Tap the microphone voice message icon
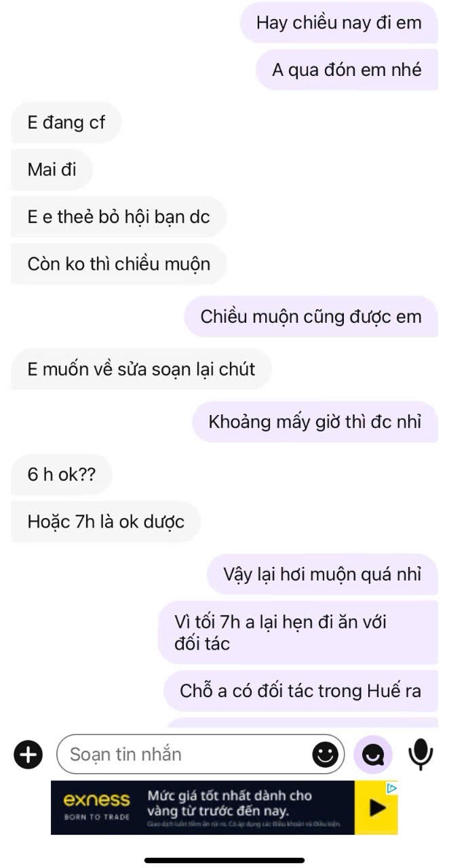Viewport: 449px width, 868px height. point(421,754)
